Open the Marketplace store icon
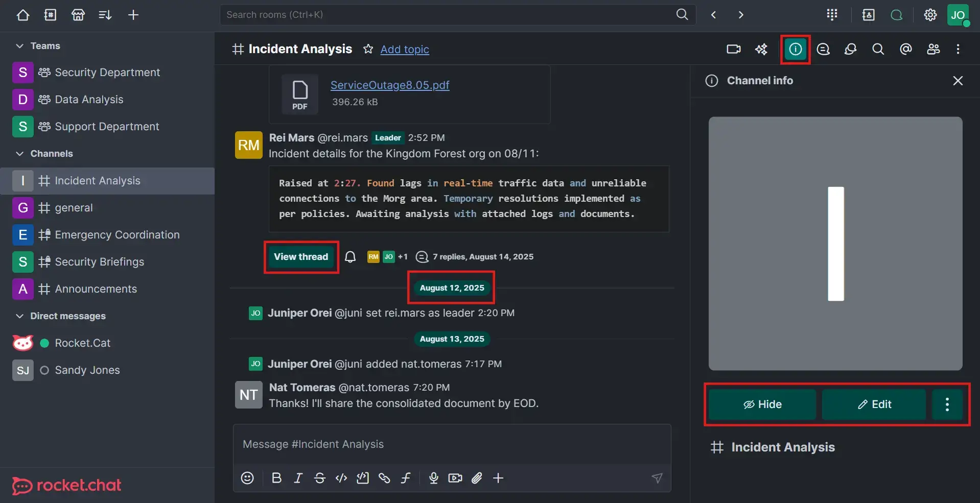 (x=78, y=15)
